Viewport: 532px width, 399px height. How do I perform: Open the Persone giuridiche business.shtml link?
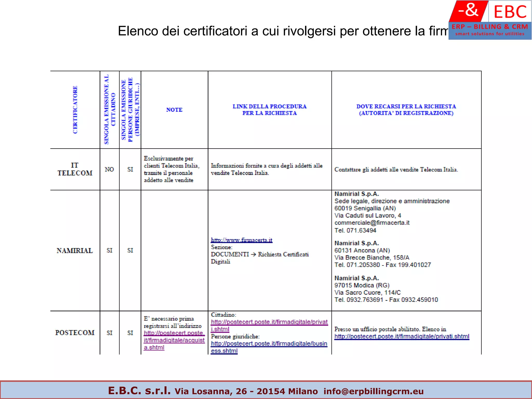(x=269, y=347)
